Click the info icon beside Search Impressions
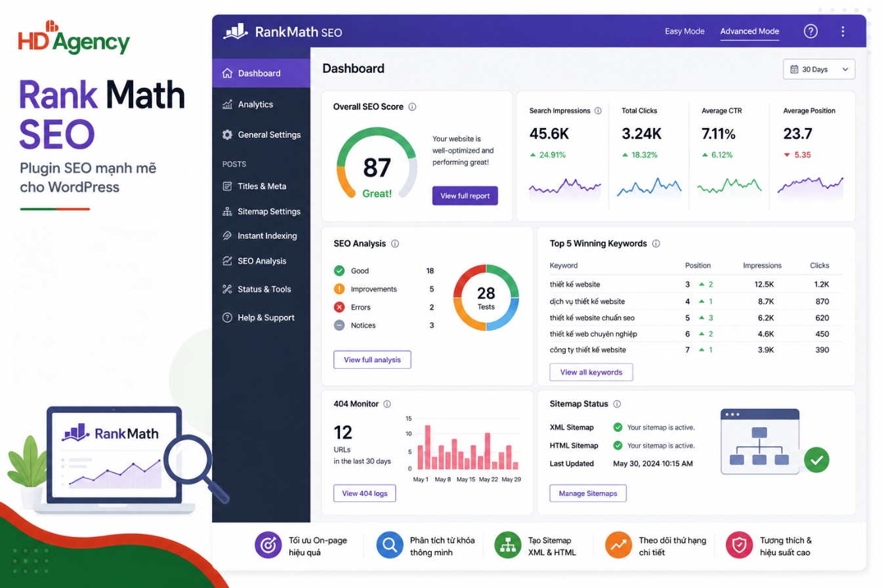Image resolution: width=882 pixels, height=588 pixels. (x=598, y=111)
